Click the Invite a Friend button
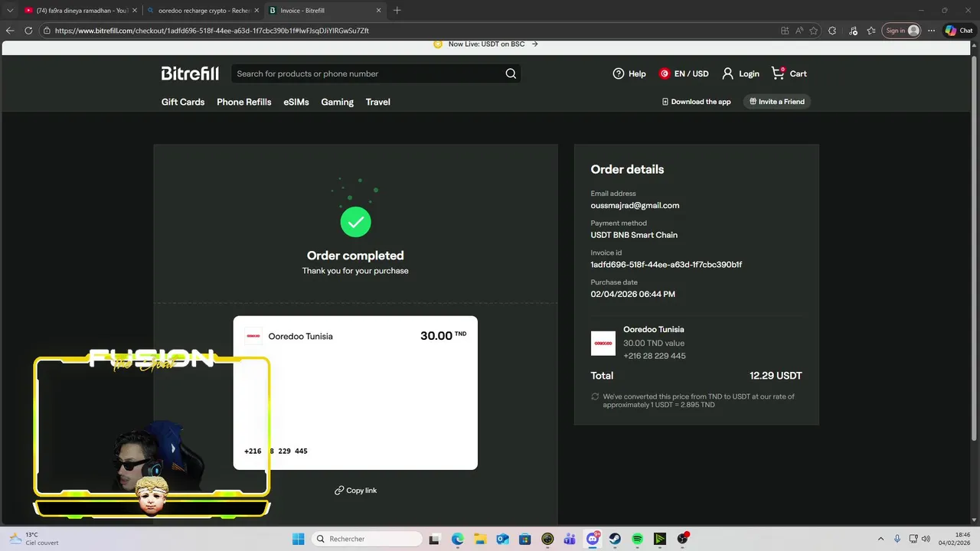980x551 pixels. (x=777, y=102)
